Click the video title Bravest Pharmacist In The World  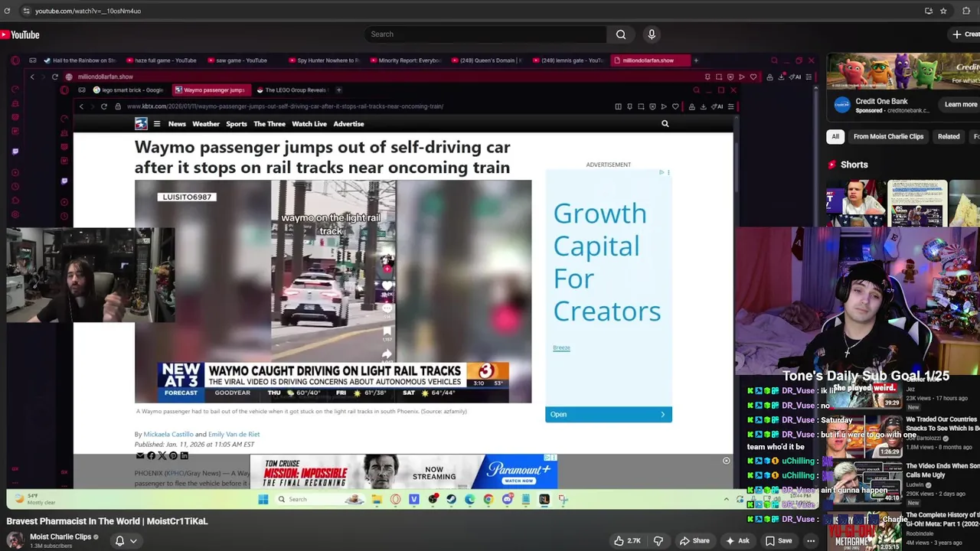(x=107, y=521)
